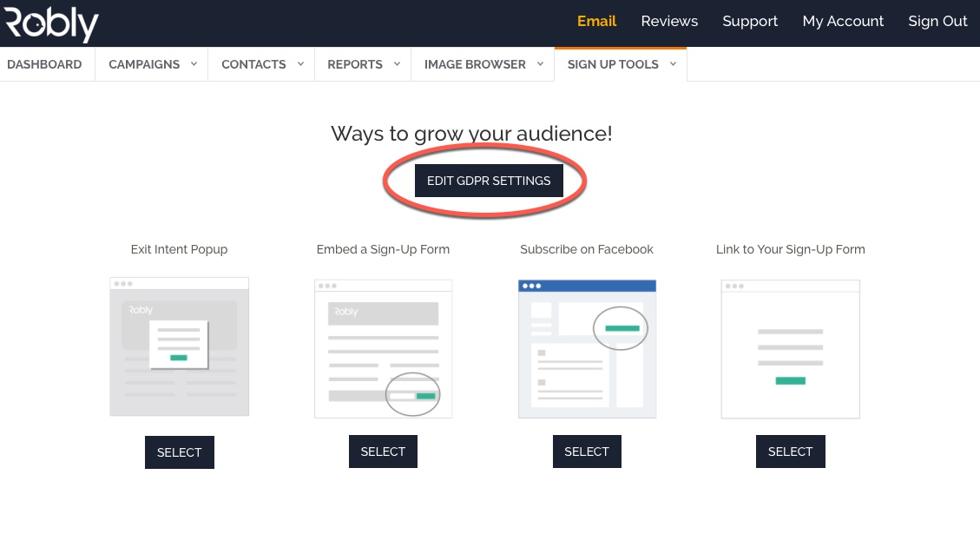Click the Robly logo
Viewport: 980px width, 534px height.
[51, 24]
